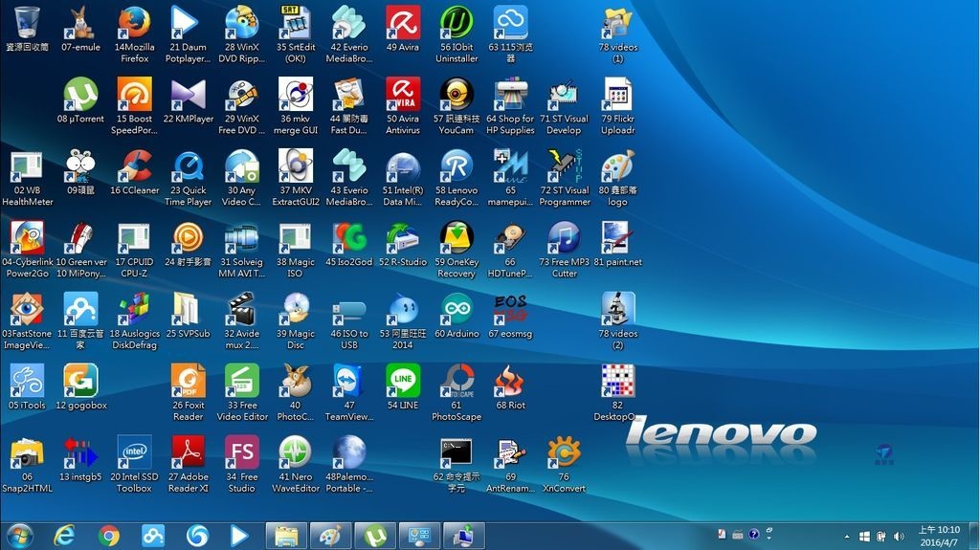Launch 06 Snap2HTML icon
This screenshot has width=980, height=550.
point(27,452)
